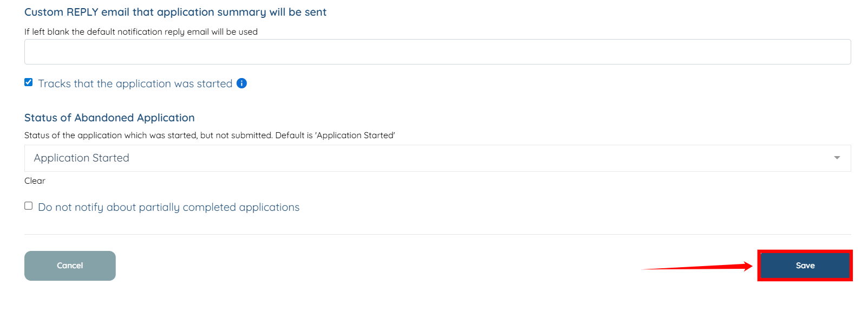Click the 'Custom REPLY email' section heading
Viewport: 868px width, 310px height.
tap(175, 12)
